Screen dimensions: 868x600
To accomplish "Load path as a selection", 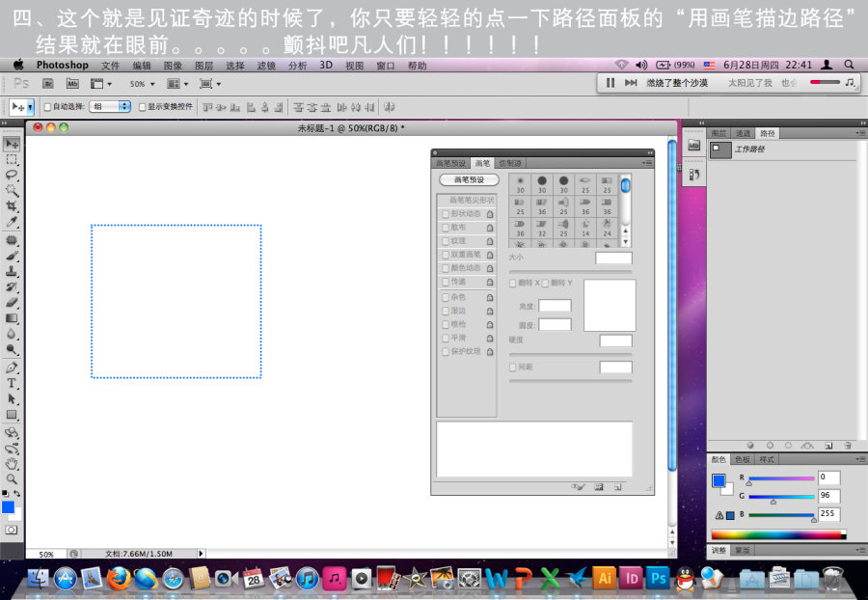I will tap(788, 445).
